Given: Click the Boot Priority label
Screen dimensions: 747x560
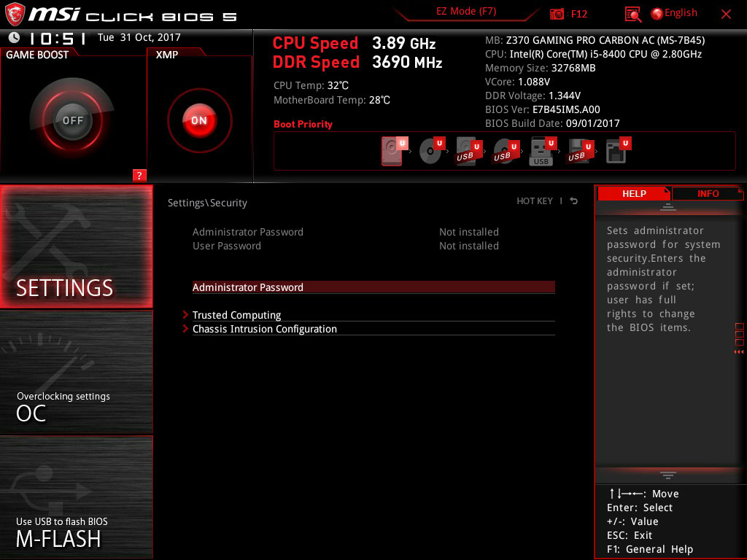Looking at the screenshot, I should pos(303,124).
